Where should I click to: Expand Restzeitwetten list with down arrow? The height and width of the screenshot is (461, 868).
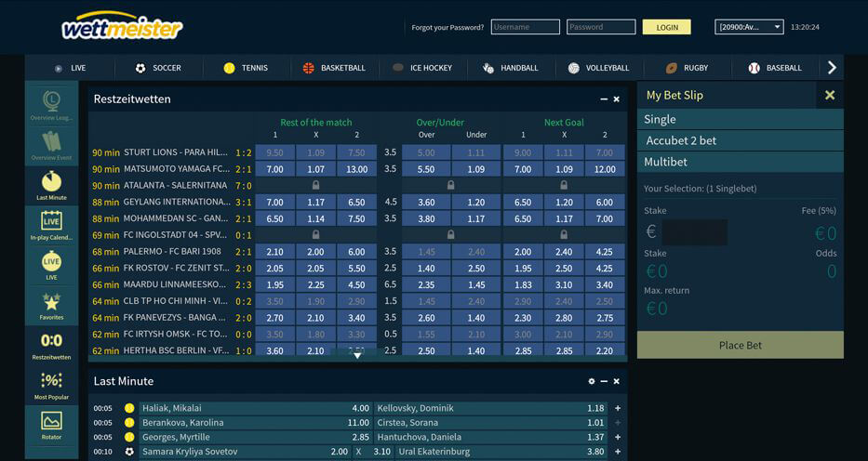tap(357, 355)
